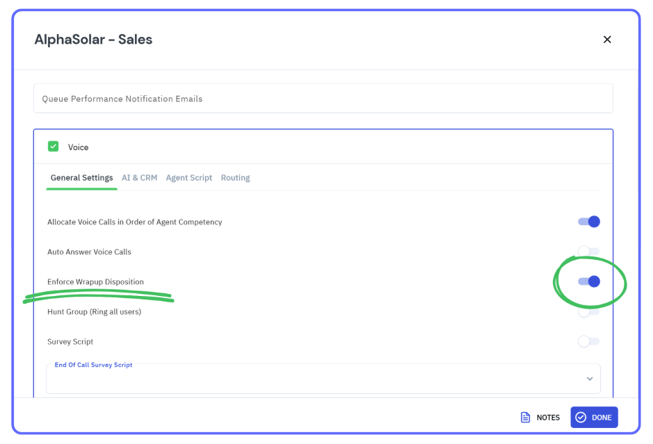Viewport: 653px width, 444px height.
Task: Enable Auto Answer Voice Calls
Action: (589, 252)
